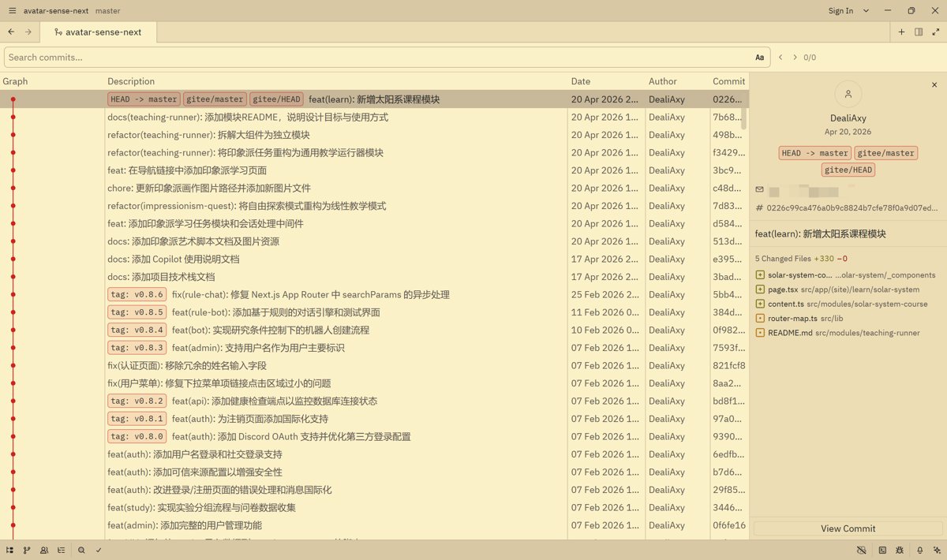Toggle the disabled edit predictions icon
The width and height of the screenshot is (947, 560).
(861, 550)
